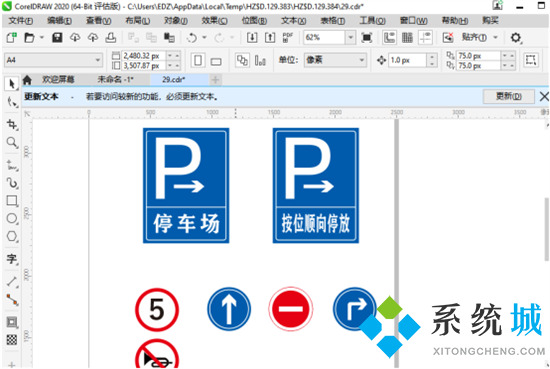Open the 效果 menu

(214, 21)
